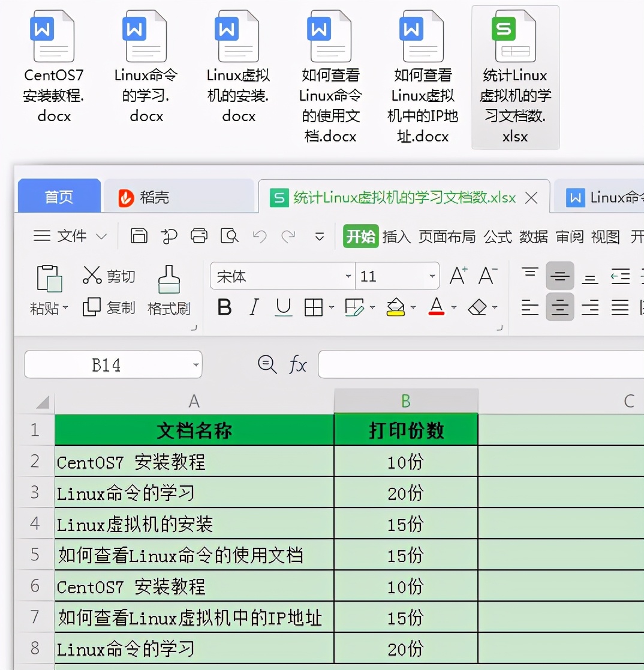
Task: Open the name box dropdown B14
Action: [195, 365]
